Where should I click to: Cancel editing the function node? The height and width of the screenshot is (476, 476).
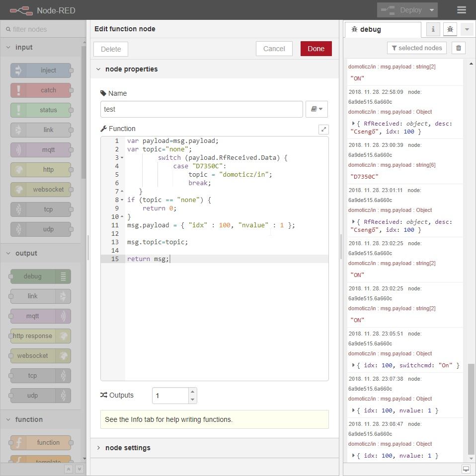click(274, 49)
